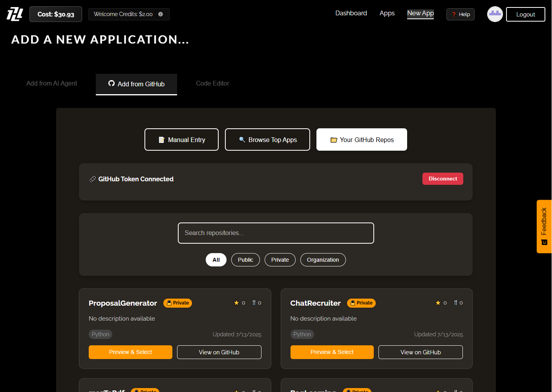The image size is (552, 392).
Task: Click the star icon on ChatRecruiter card
Action: (x=438, y=303)
